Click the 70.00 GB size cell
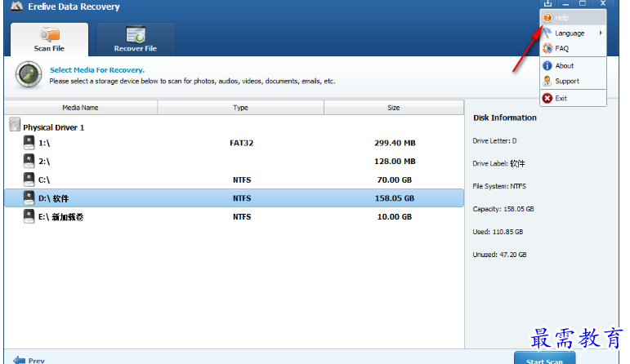630x364 pixels. 394,180
